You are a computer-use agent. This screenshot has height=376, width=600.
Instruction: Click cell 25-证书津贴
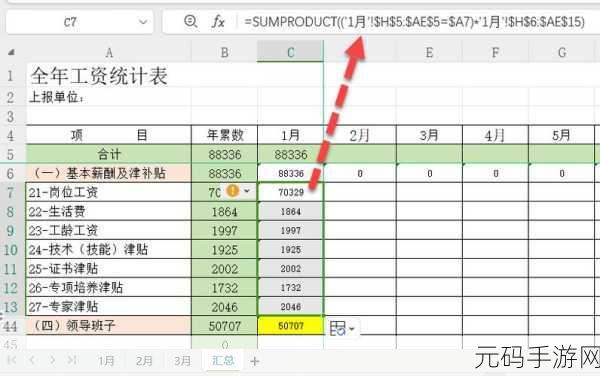[109, 269]
